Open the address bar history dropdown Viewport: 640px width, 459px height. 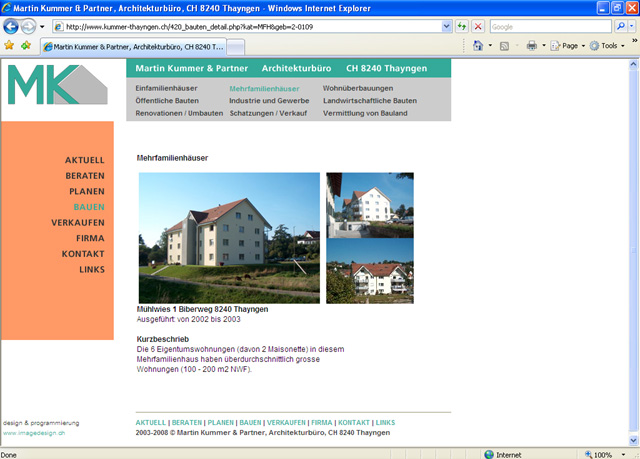pos(446,26)
